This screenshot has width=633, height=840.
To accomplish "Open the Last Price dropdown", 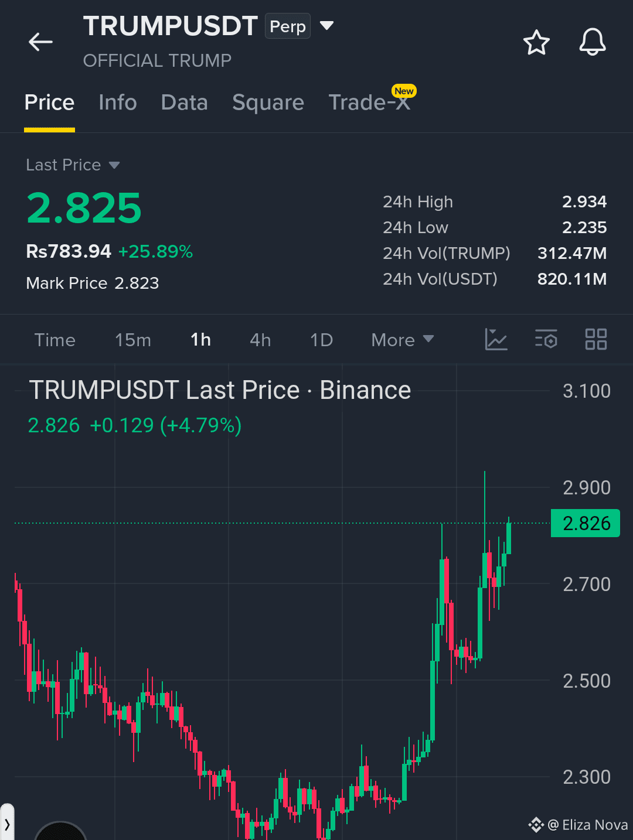I will (73, 165).
